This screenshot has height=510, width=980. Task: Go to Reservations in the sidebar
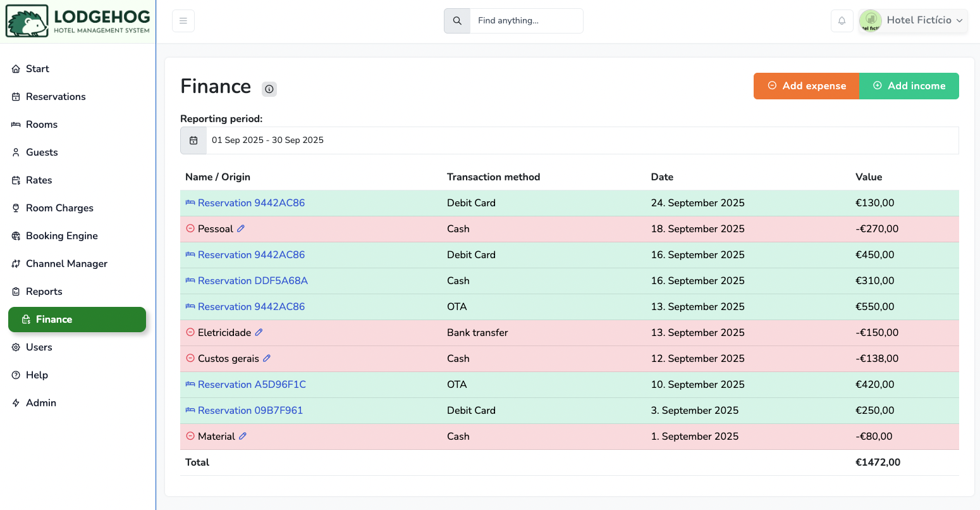tap(56, 97)
